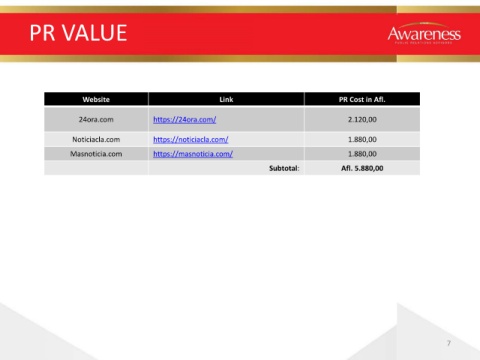480x360 pixels.
Task: Select the Noticiacla.com website cell
Action: [x=96, y=139]
